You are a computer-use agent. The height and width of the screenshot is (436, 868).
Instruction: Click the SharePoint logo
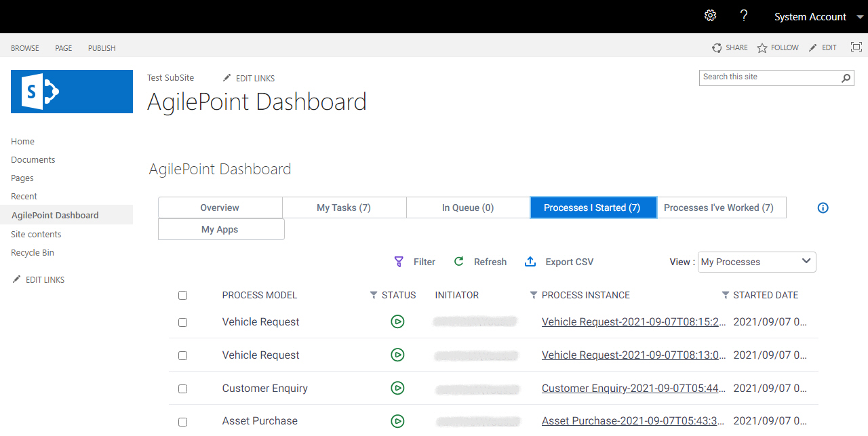pyautogui.click(x=72, y=91)
